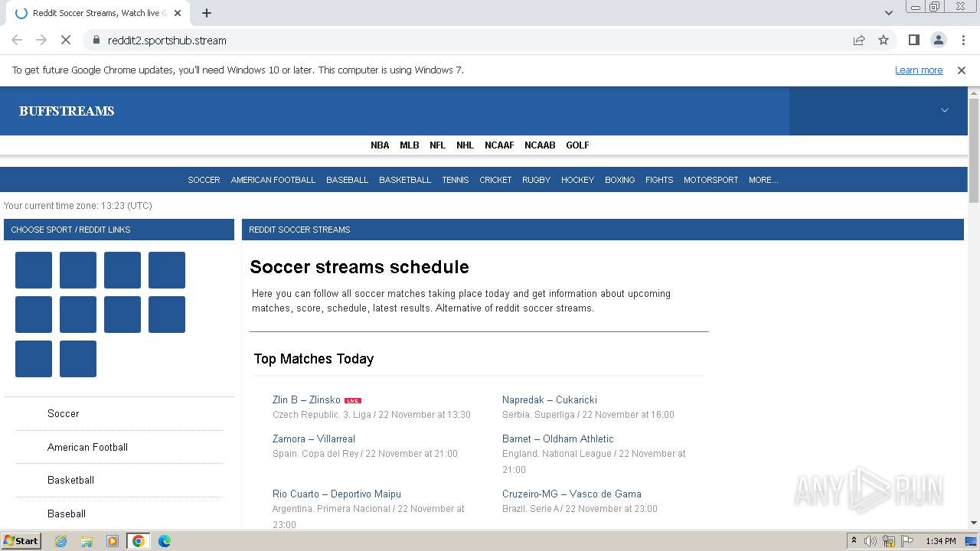Screen dimensions: 980x551
Task: Click the BUFFSTREAMS logo
Action: pos(67,111)
